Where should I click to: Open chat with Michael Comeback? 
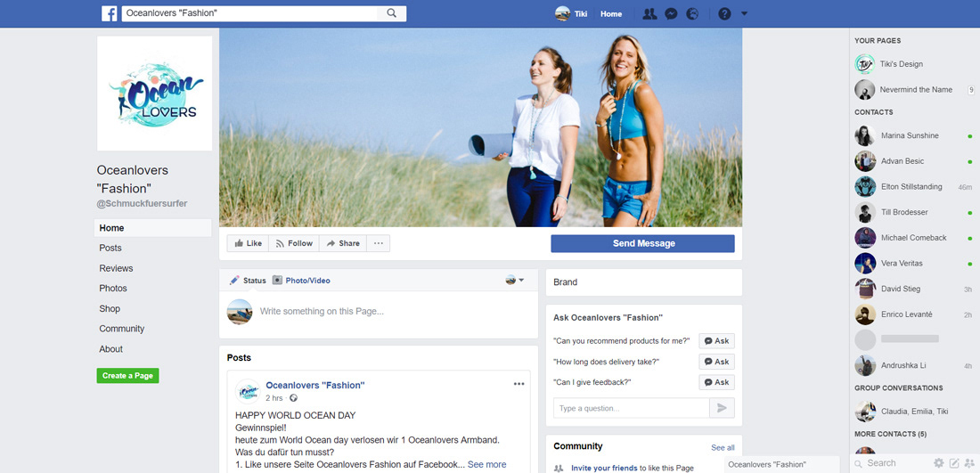[x=914, y=238]
